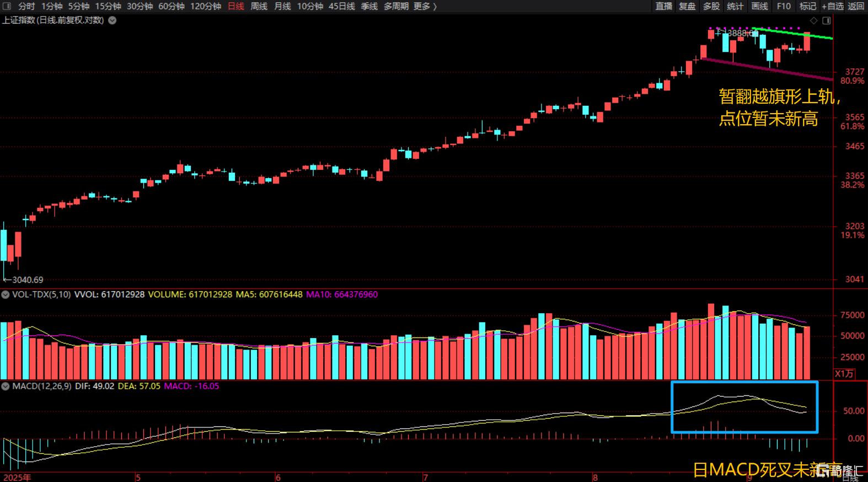The height and width of the screenshot is (482, 868).
Task: Expand the VOL-TDX indicator dropdown
Action: point(6,294)
